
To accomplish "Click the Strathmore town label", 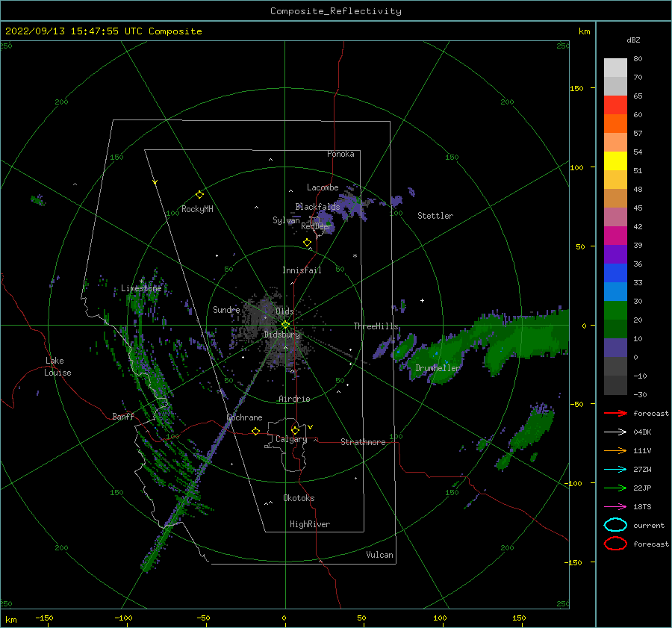I will [x=363, y=442].
